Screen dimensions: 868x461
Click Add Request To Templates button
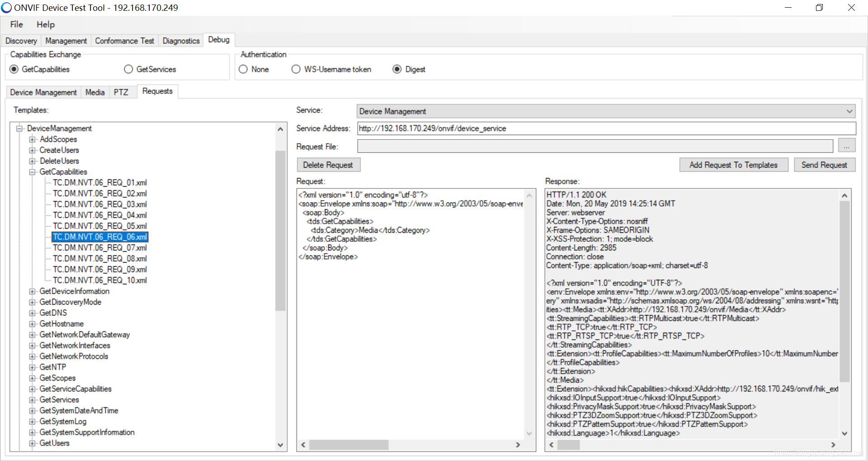pyautogui.click(x=734, y=165)
